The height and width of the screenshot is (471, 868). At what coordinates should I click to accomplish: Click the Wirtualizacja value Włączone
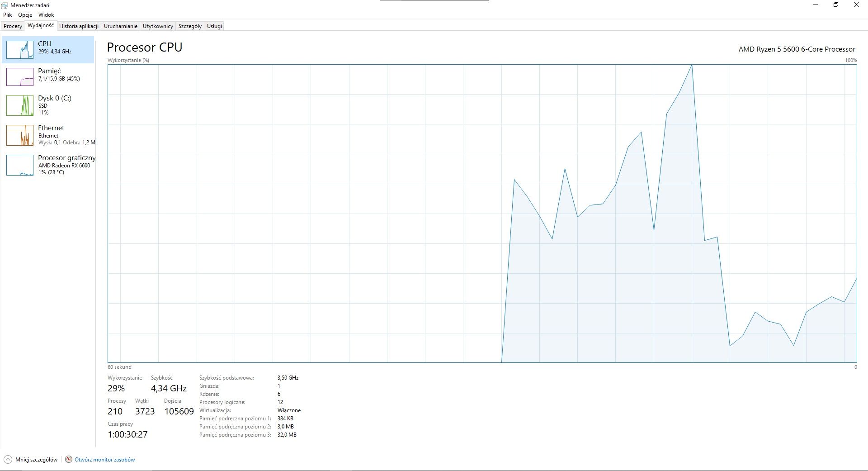tap(289, 410)
